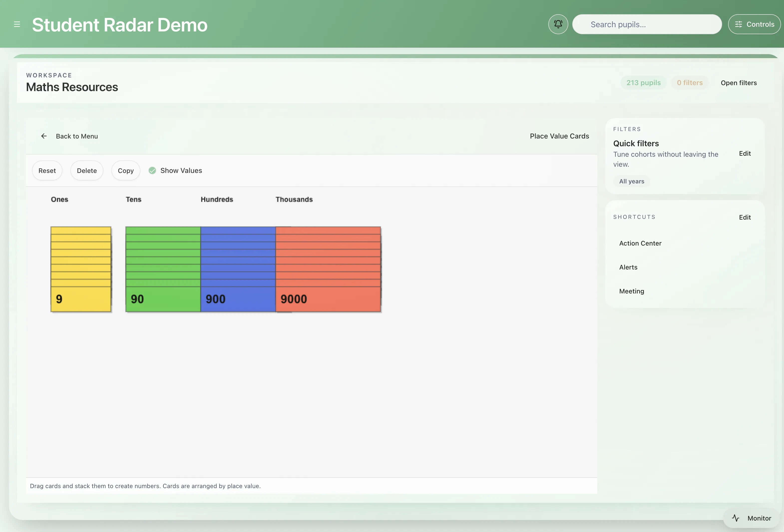
Task: Click the sliders icon in Controls
Action: pyautogui.click(x=739, y=24)
